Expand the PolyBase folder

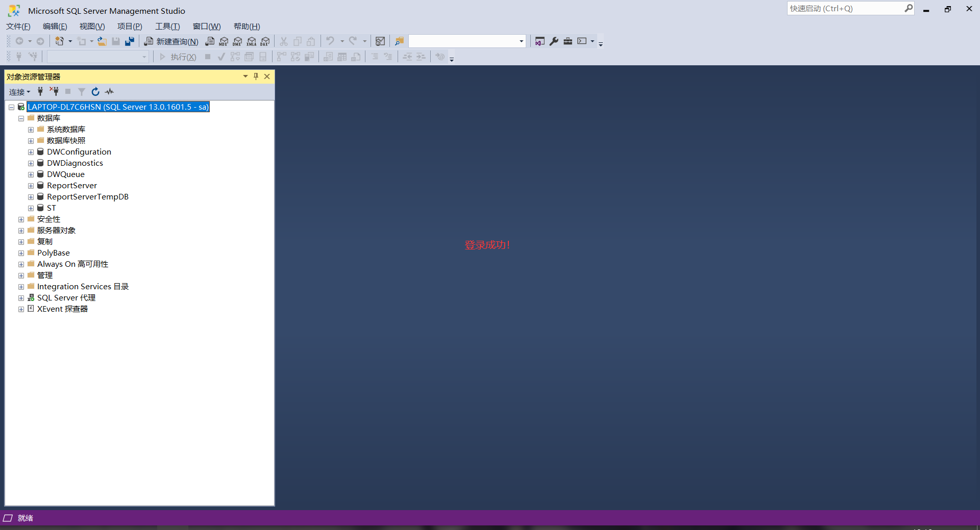coord(21,253)
